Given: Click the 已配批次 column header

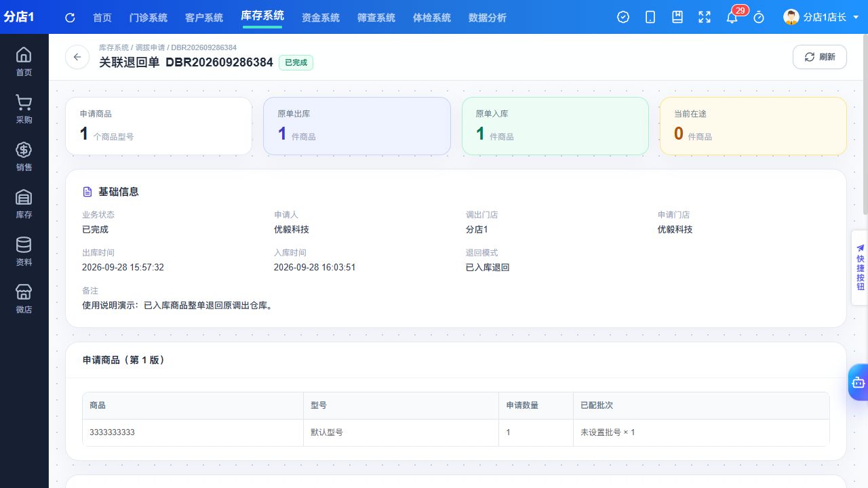Looking at the screenshot, I should point(701,405).
